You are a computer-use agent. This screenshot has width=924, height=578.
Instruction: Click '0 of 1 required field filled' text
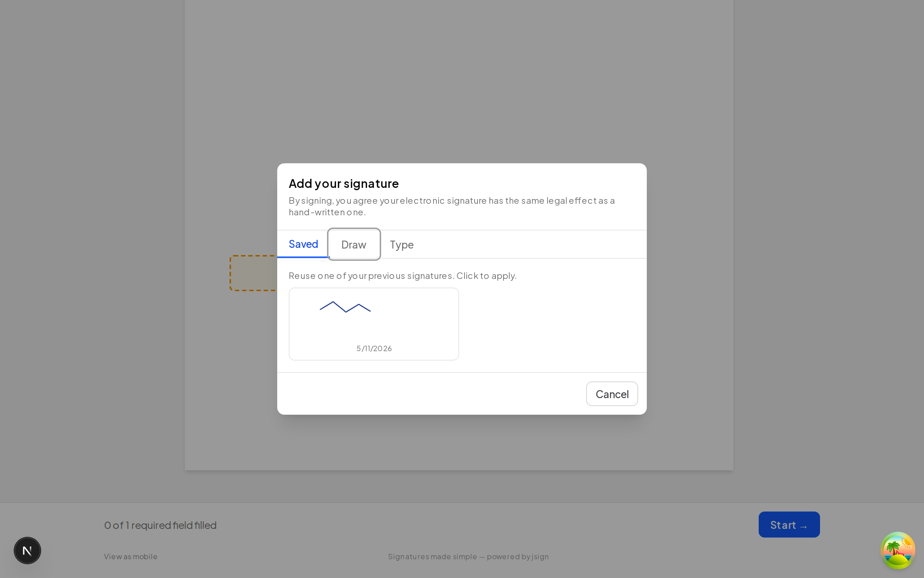click(160, 525)
